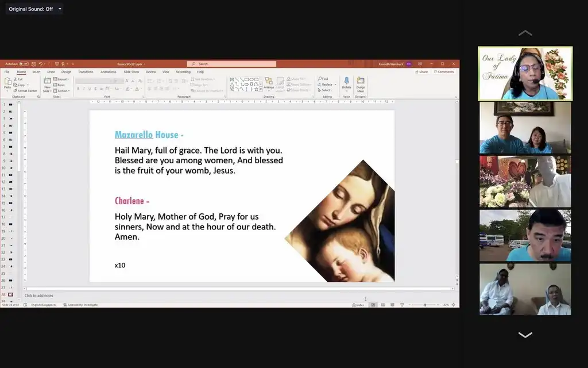The width and height of the screenshot is (588, 368).
Task: Click the PowerPoint Search box
Action: [232, 64]
